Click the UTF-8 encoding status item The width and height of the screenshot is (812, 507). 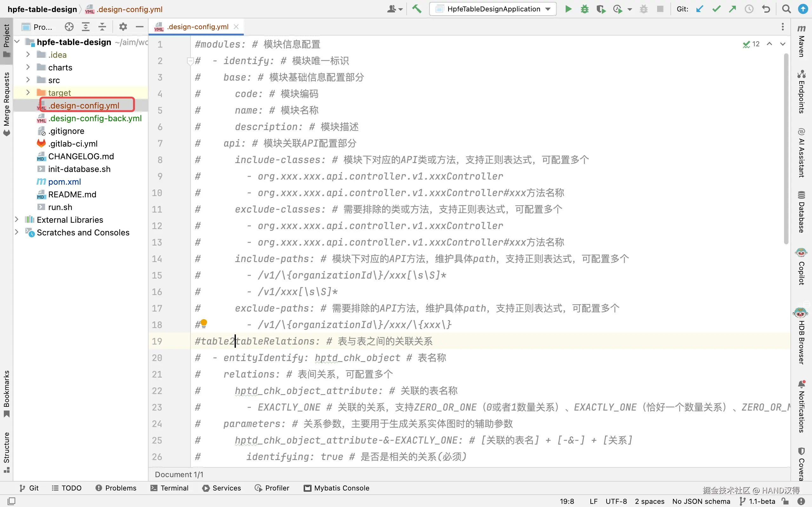616,501
